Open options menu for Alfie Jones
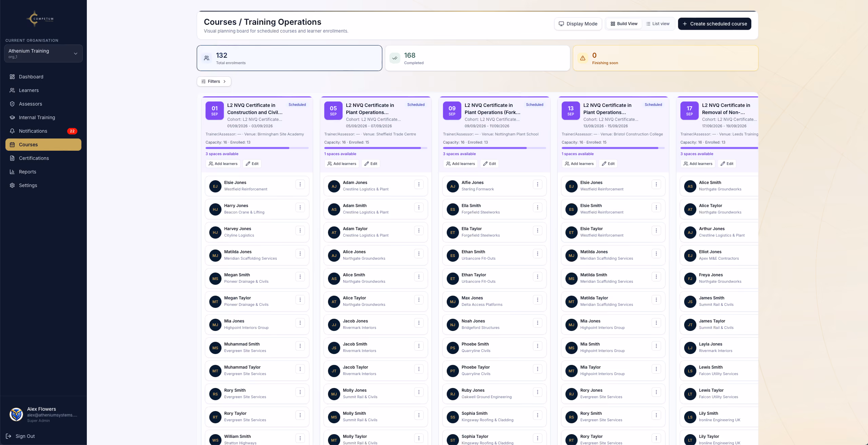This screenshot has height=445, width=868. coord(538,184)
